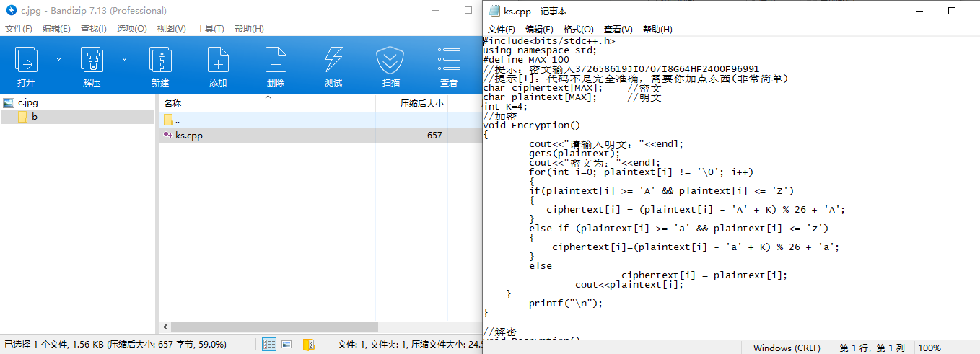
Task: Select the ks.cpp file in list
Action: pos(189,136)
